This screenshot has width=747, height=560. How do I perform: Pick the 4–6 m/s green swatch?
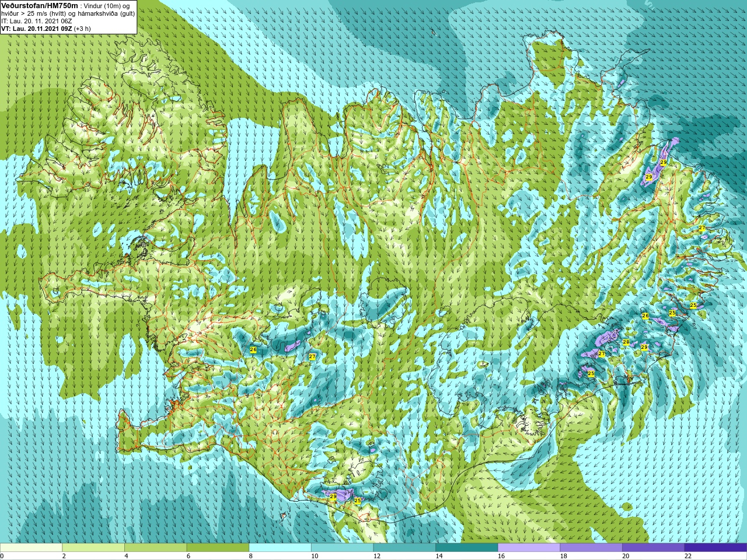coord(156,548)
